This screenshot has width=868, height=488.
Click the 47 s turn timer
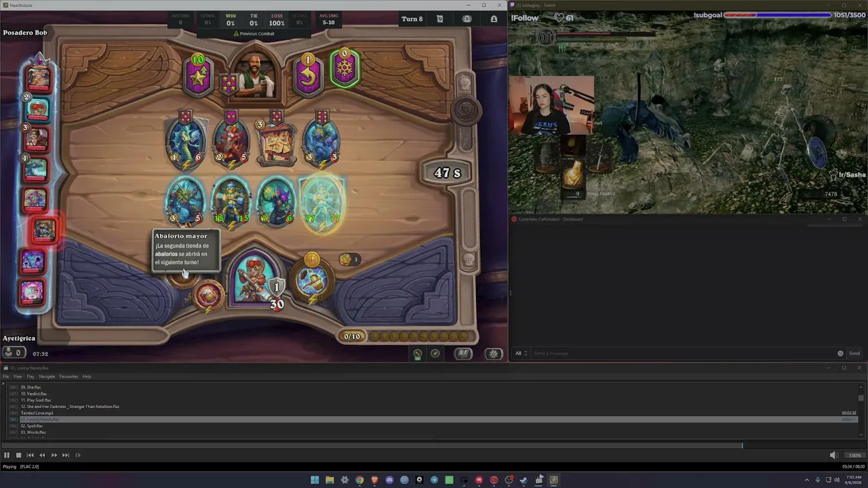pyautogui.click(x=447, y=173)
